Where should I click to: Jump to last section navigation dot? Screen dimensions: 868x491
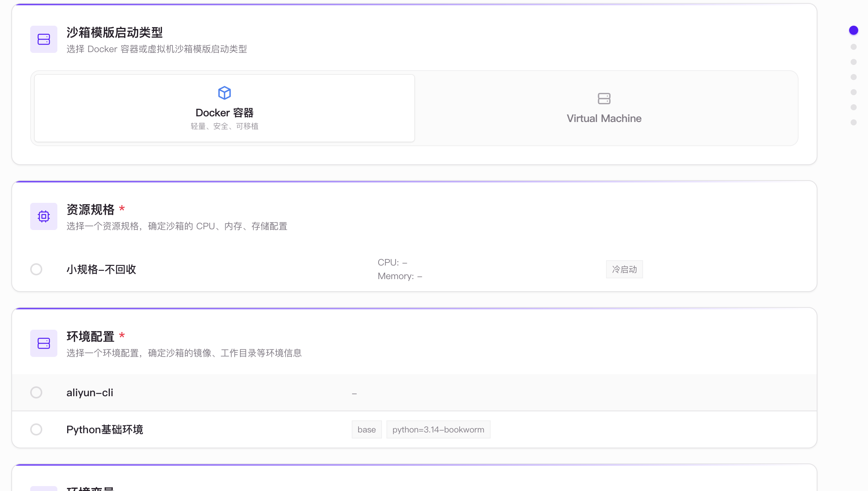point(854,122)
